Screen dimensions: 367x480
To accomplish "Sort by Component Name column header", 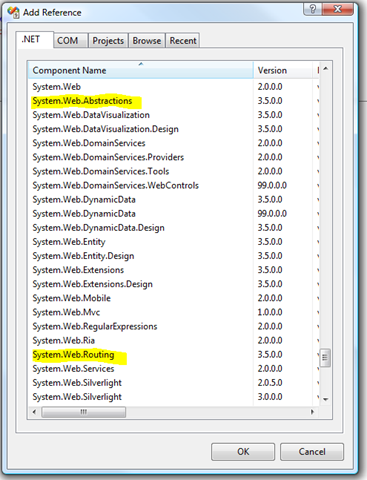I will [140, 70].
